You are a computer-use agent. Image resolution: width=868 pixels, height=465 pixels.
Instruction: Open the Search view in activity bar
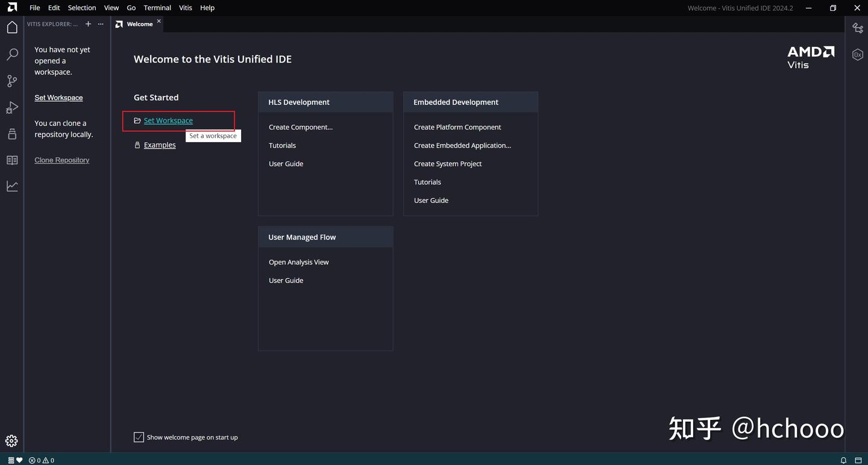[12, 55]
